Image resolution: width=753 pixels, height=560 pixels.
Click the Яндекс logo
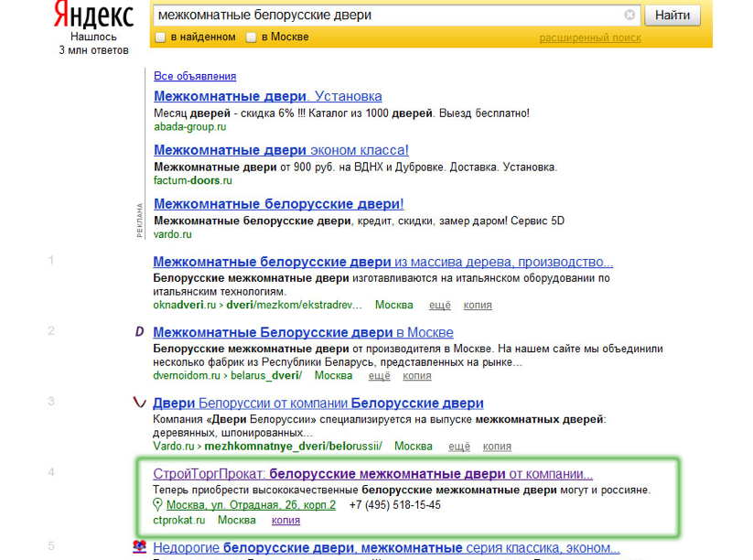pyautogui.click(x=93, y=16)
